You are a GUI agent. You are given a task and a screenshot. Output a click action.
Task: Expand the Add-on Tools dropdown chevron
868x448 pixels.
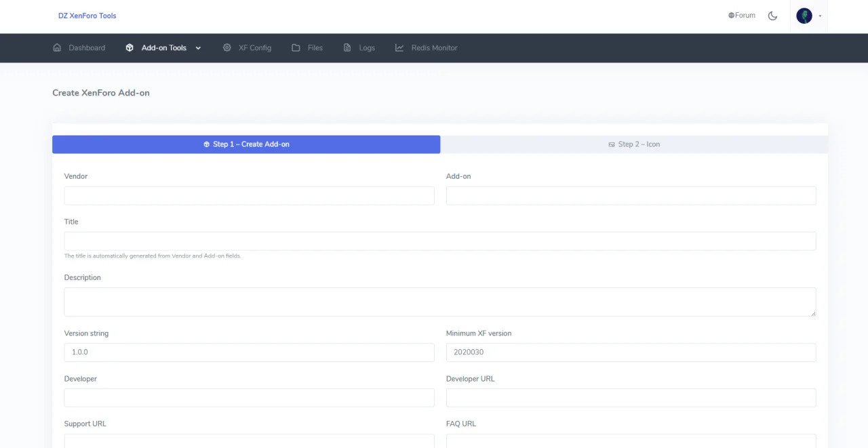point(198,48)
